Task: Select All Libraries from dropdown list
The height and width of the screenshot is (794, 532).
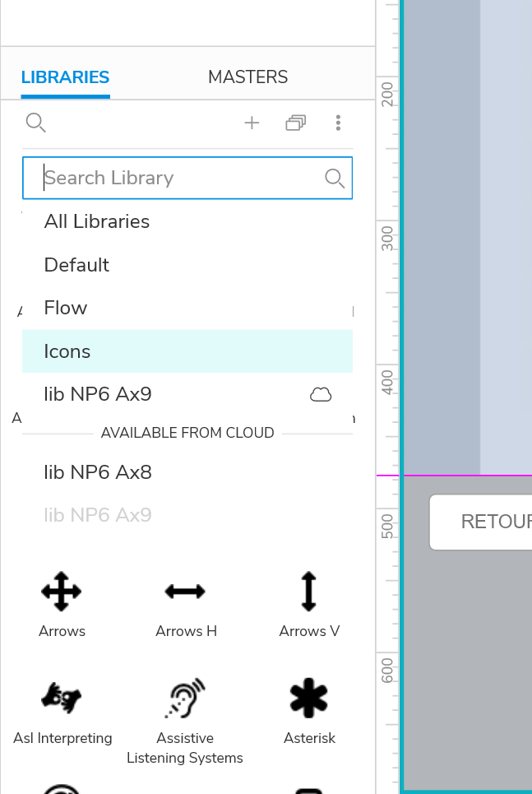Action: [97, 221]
